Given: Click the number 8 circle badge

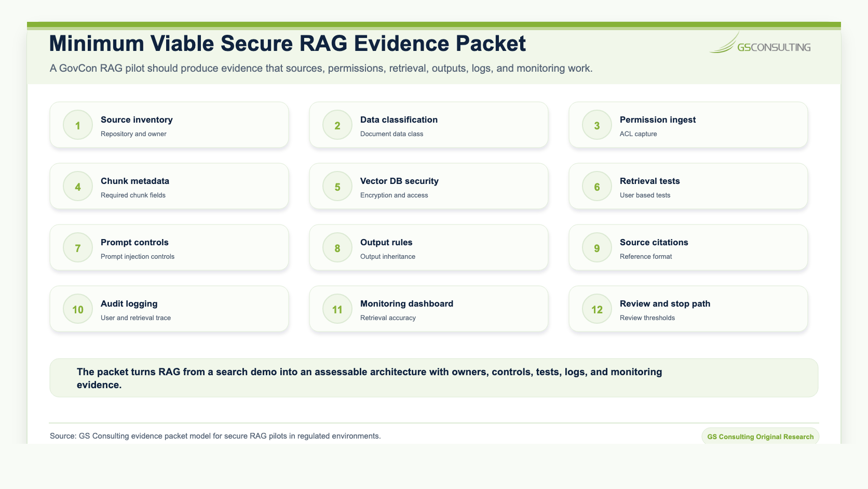Looking at the screenshot, I should tap(337, 248).
